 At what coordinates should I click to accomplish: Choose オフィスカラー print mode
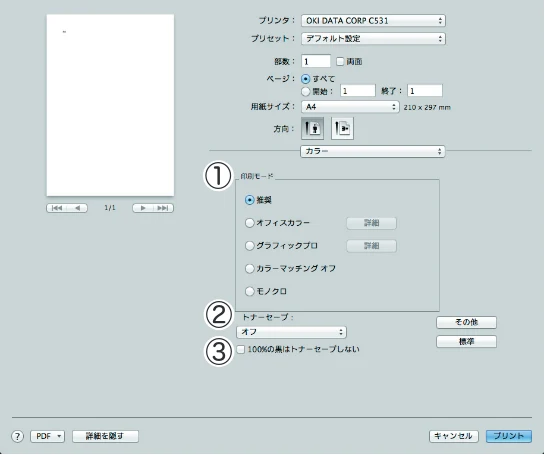(250, 223)
